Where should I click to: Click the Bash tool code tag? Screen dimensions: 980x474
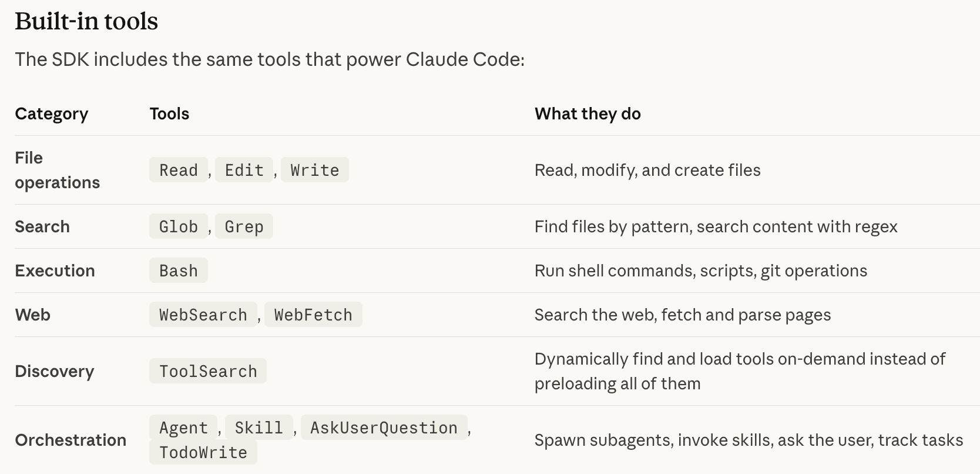(x=179, y=271)
